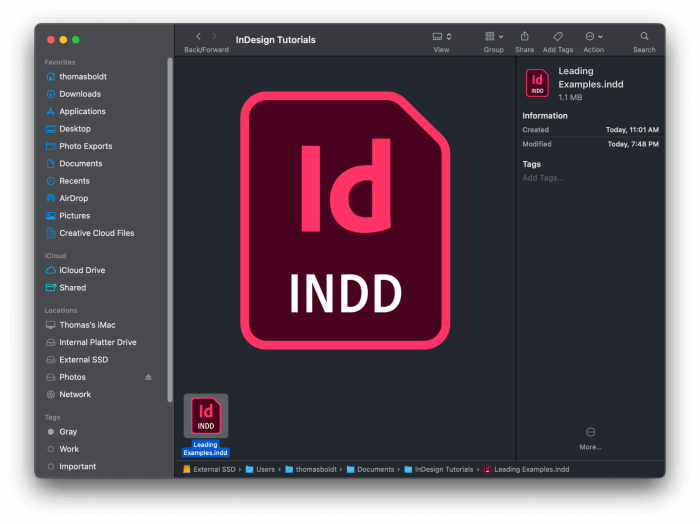The width and height of the screenshot is (700, 524).
Task: Click the More… button in preview pane
Action: pyautogui.click(x=590, y=438)
